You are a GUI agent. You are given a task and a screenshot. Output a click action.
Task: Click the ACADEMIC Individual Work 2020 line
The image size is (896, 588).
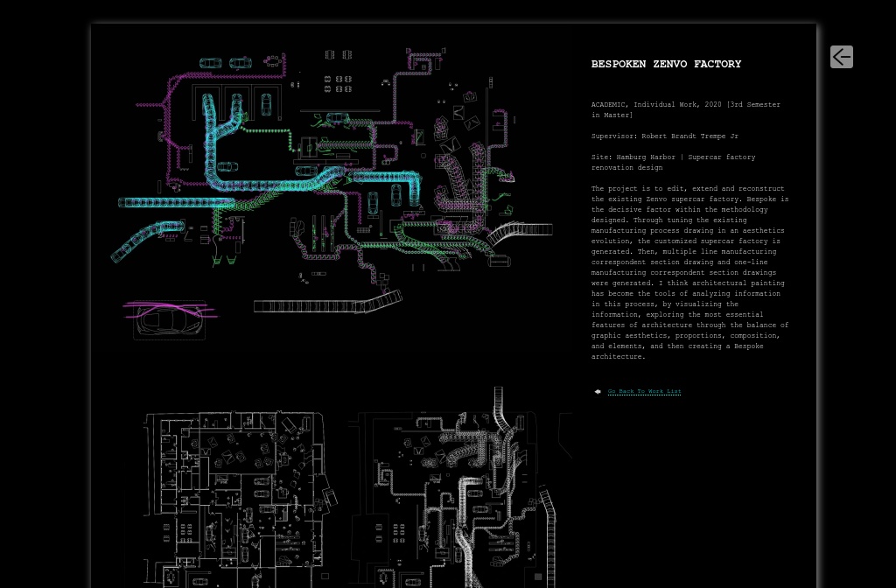click(x=685, y=109)
